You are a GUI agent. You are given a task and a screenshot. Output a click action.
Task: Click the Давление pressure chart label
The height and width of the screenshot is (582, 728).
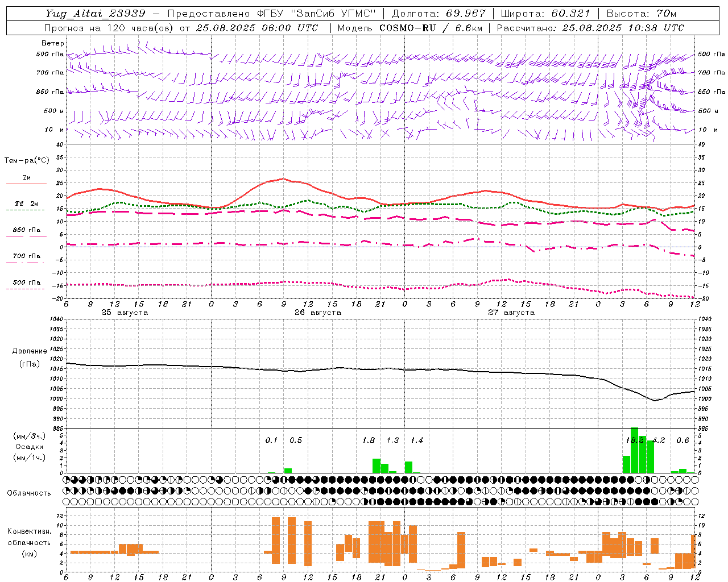[x=30, y=351]
